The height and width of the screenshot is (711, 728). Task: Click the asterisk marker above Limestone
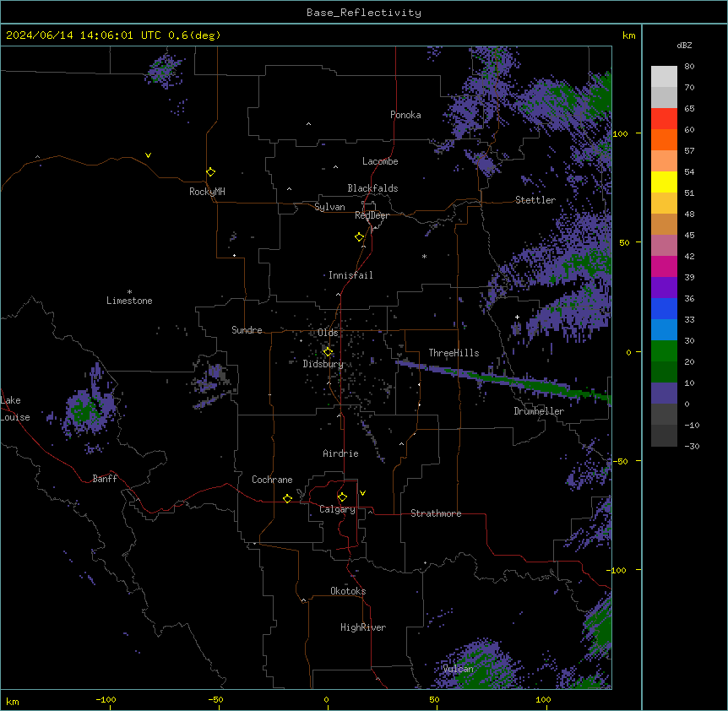(129, 292)
